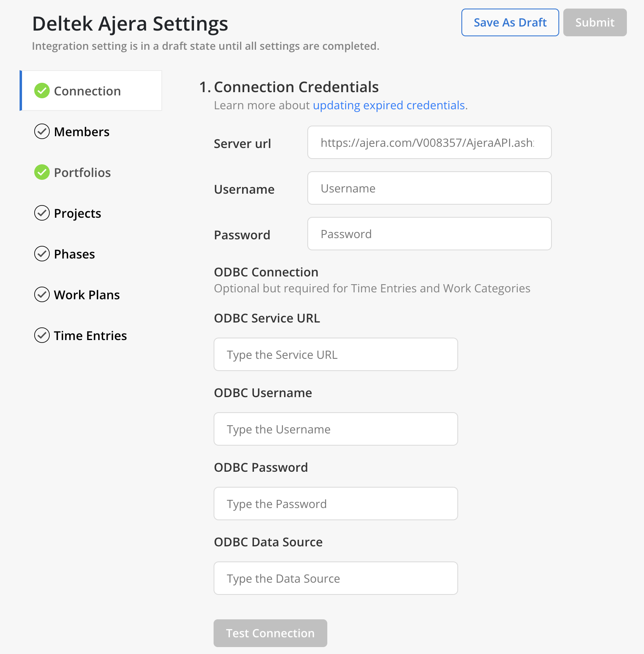Click the Password input field
Viewport: 644px width, 654px height.
[x=429, y=234]
